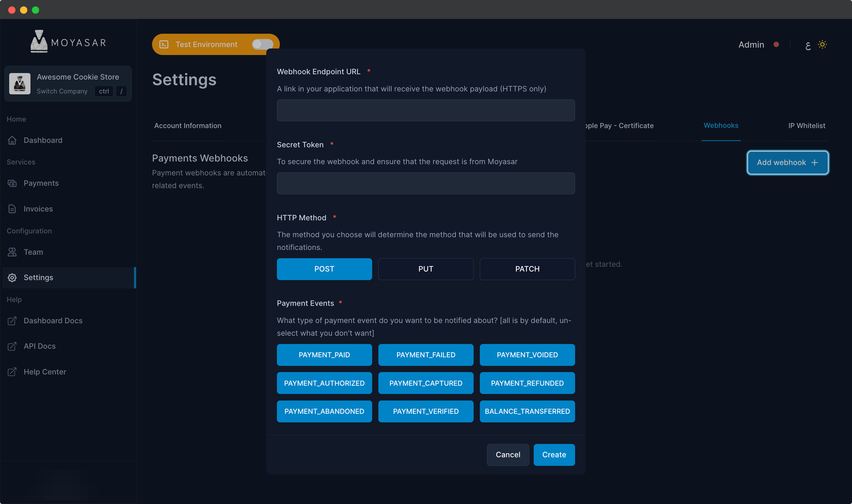Open the Account Information tab
Screen dimensions: 852x504
click(188, 126)
